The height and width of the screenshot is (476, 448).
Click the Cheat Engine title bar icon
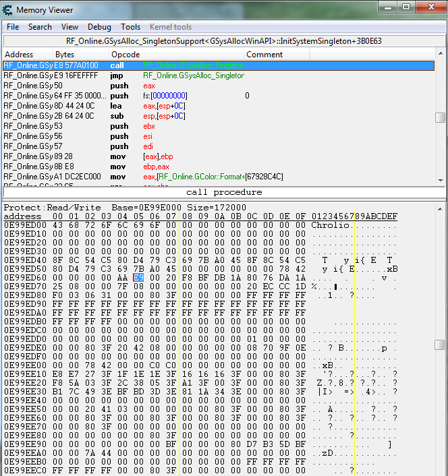pyautogui.click(x=7, y=10)
